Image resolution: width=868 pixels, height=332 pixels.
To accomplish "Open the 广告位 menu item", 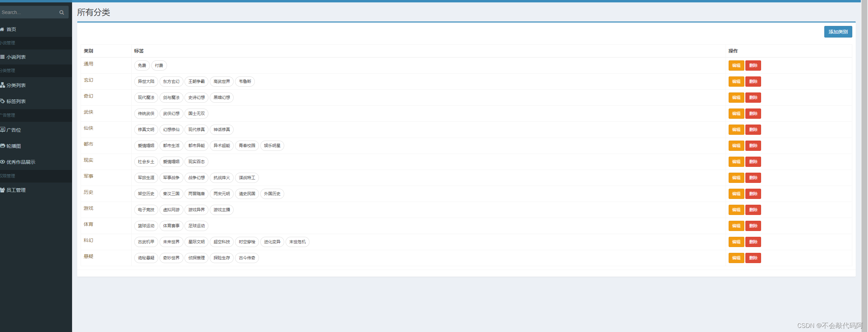I will pyautogui.click(x=36, y=130).
